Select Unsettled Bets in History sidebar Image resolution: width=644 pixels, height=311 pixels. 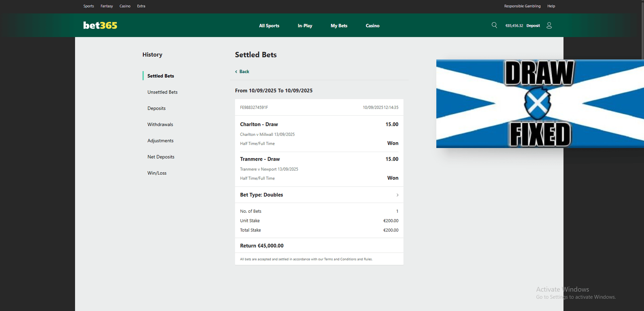click(162, 92)
